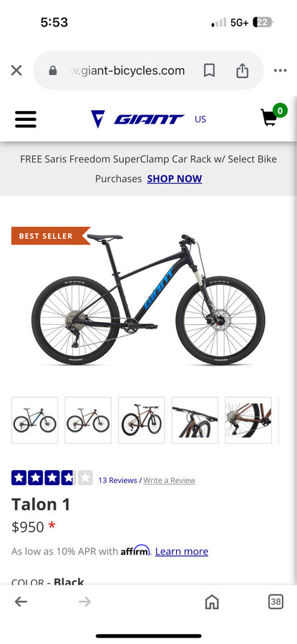Screen dimensions: 297x644
Task: Select the brown bike side-view thumbnail
Action: pyautogui.click(x=88, y=420)
